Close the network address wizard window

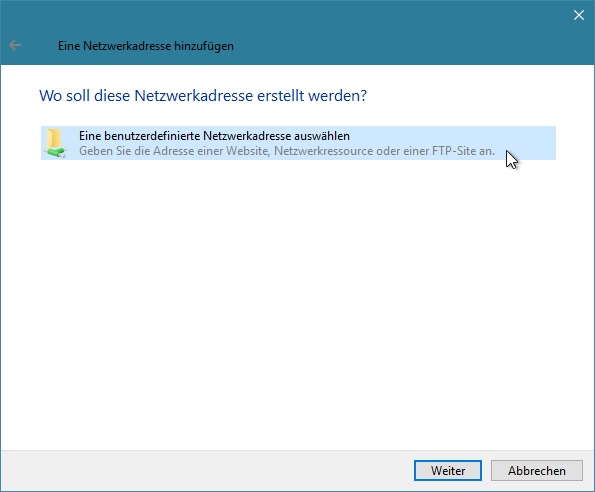coord(579,15)
